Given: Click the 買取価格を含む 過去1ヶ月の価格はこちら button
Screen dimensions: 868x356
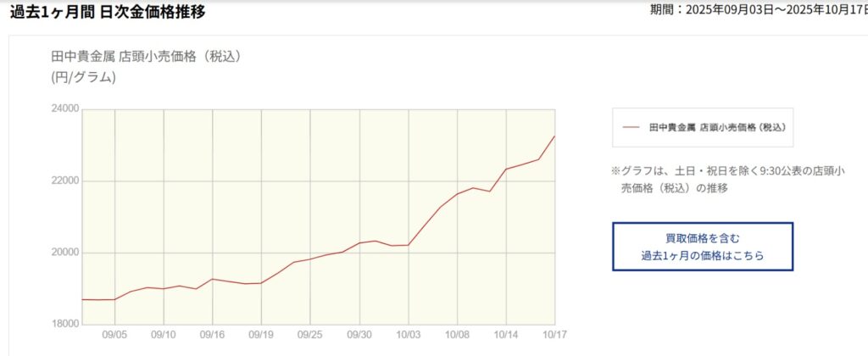Looking at the screenshot, I should tap(703, 247).
